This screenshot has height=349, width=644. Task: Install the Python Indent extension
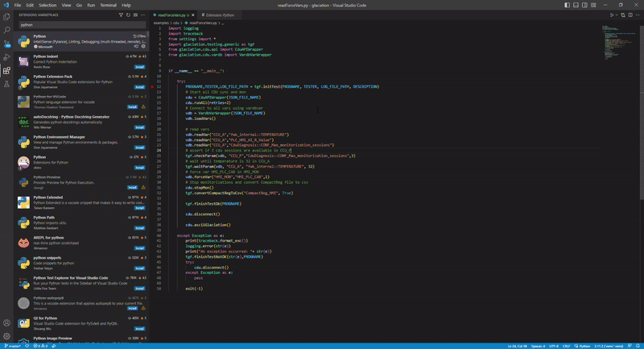(x=139, y=67)
